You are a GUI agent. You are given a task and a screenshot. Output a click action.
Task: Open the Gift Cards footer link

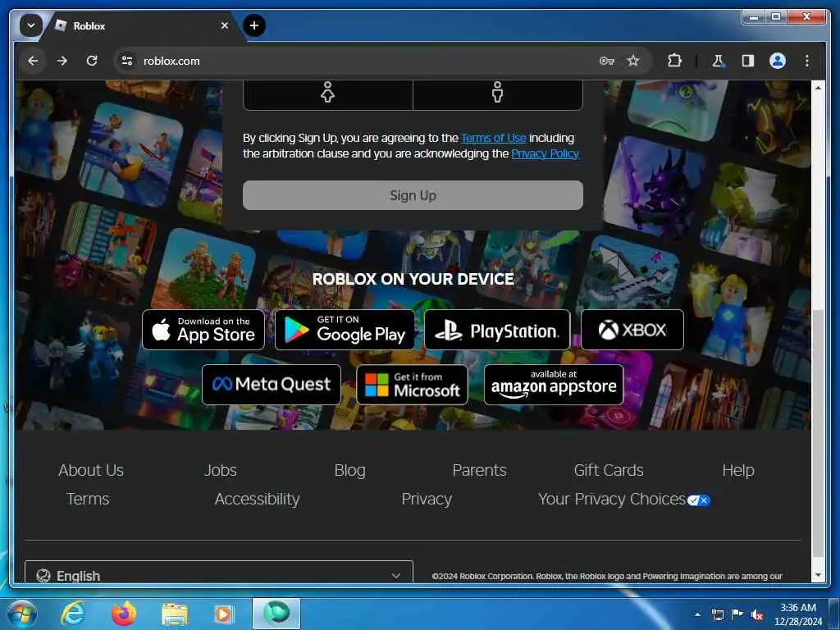[609, 470]
